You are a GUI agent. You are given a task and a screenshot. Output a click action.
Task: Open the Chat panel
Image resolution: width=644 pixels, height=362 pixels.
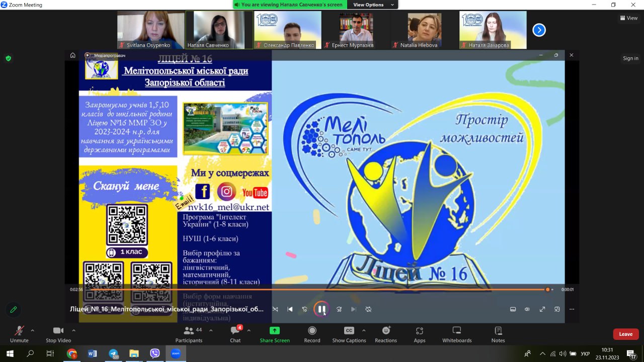coord(235,334)
